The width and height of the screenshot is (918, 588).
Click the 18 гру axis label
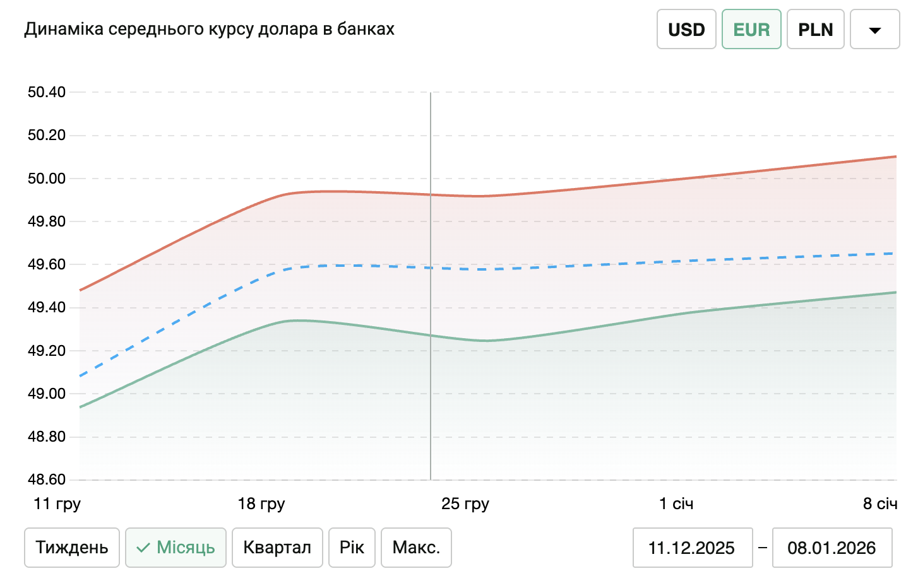coord(261,503)
